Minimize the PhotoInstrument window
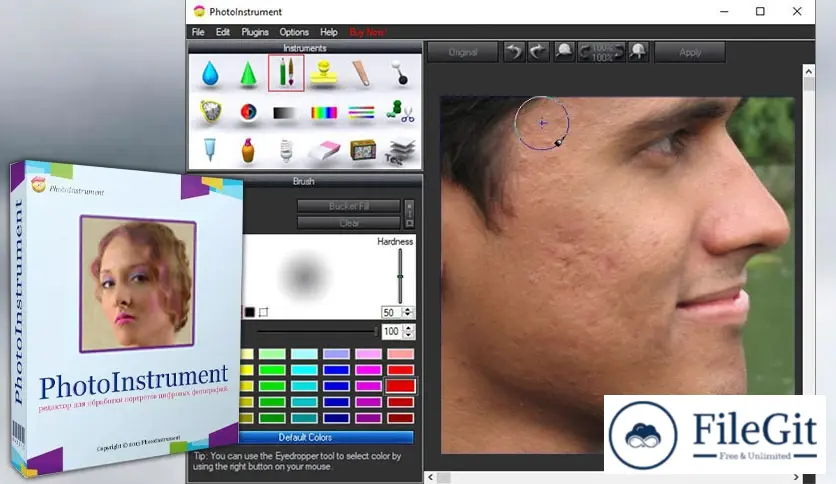This screenshot has height=484, width=836. click(x=724, y=11)
